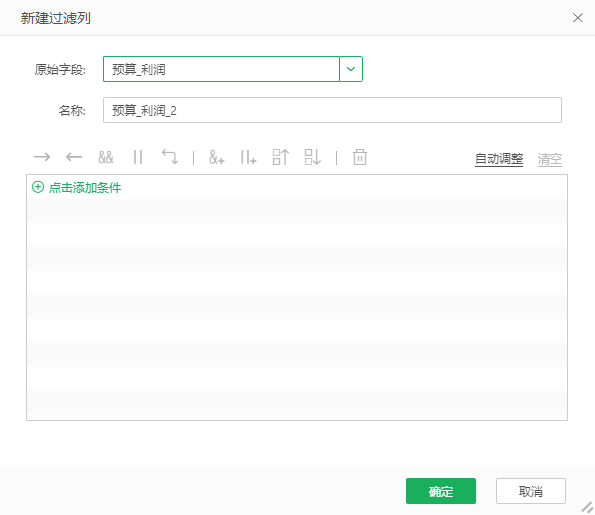Screen dimensions: 595x515
Task: Move condition up with the up-arrow icon
Action: click(280, 157)
